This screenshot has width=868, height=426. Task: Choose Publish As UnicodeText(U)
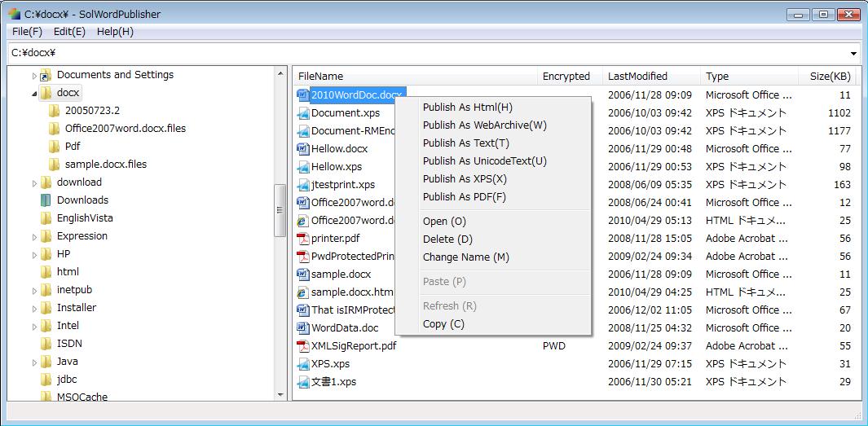tap(493, 161)
